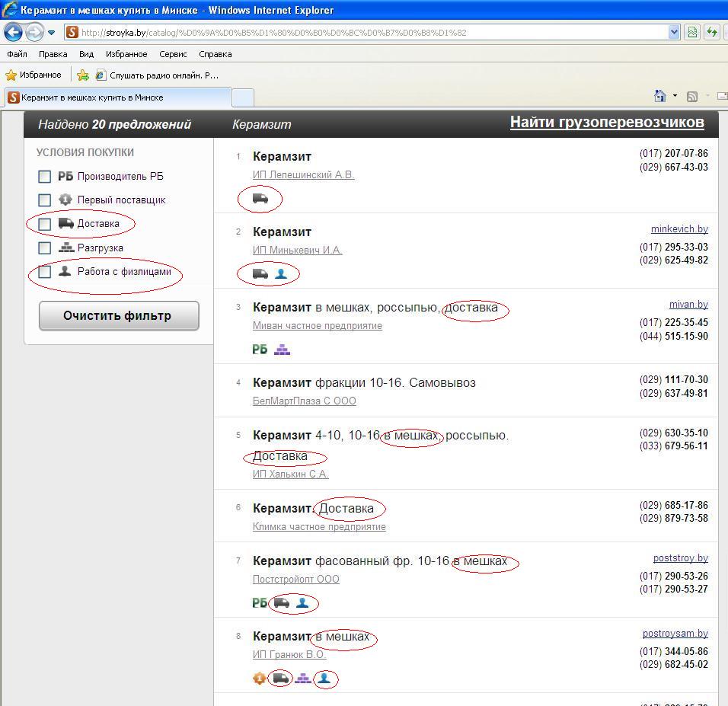
Task: Check the Производитель РБ checkbox
Action: pos(45,177)
